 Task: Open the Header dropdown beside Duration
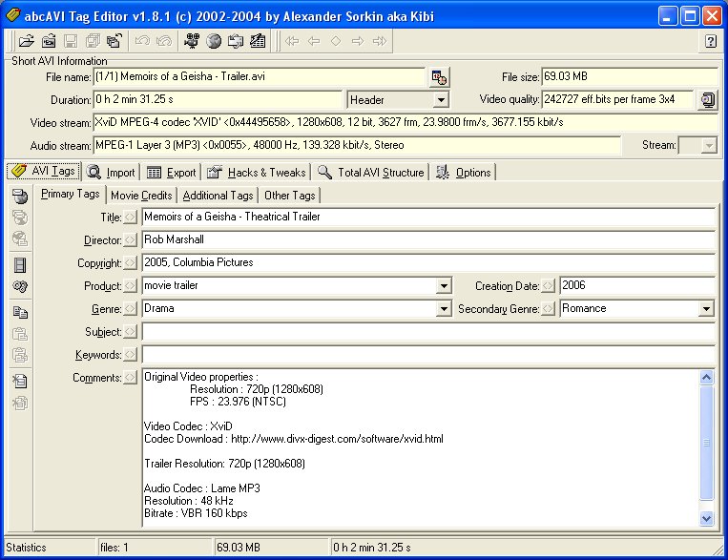tap(440, 100)
